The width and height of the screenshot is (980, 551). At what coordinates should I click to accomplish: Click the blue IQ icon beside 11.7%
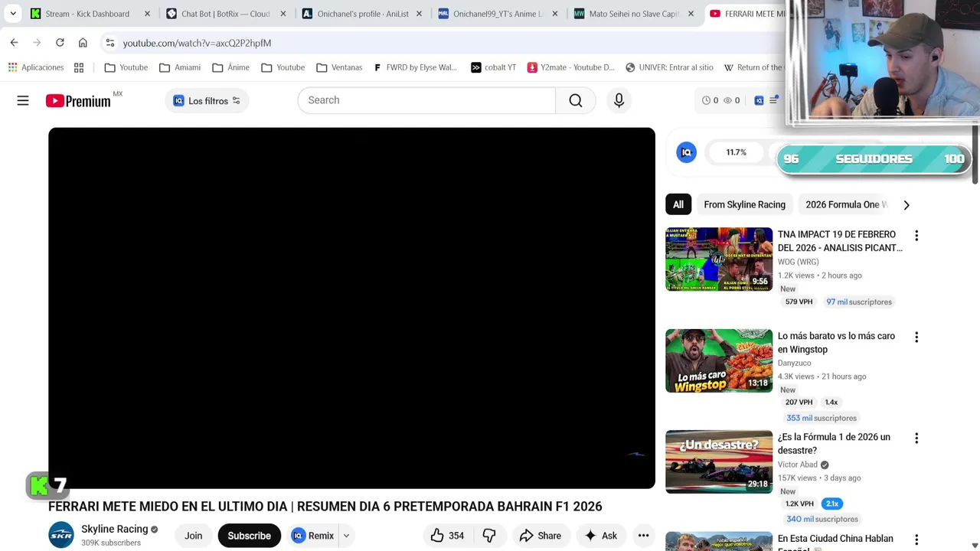(x=686, y=152)
